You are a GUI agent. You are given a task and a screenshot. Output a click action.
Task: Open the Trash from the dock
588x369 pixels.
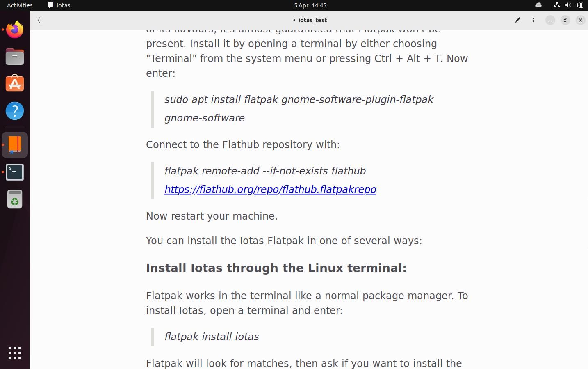(15, 199)
